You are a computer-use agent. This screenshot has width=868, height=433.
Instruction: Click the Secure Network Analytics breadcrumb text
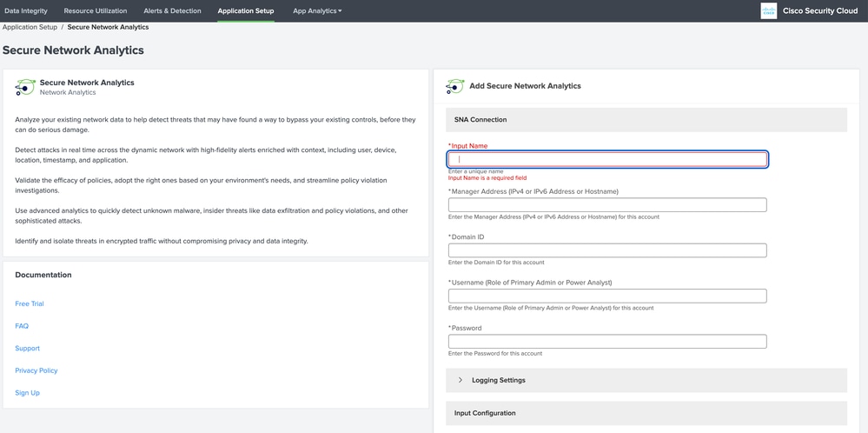pyautogui.click(x=108, y=27)
